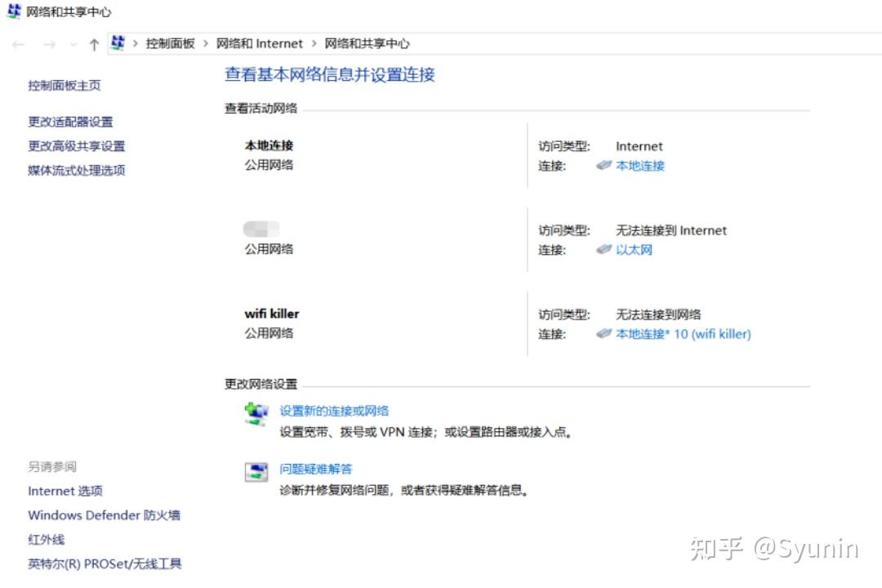
Task: Select 网络和共享中心 breadcrumb item
Action: (x=367, y=43)
